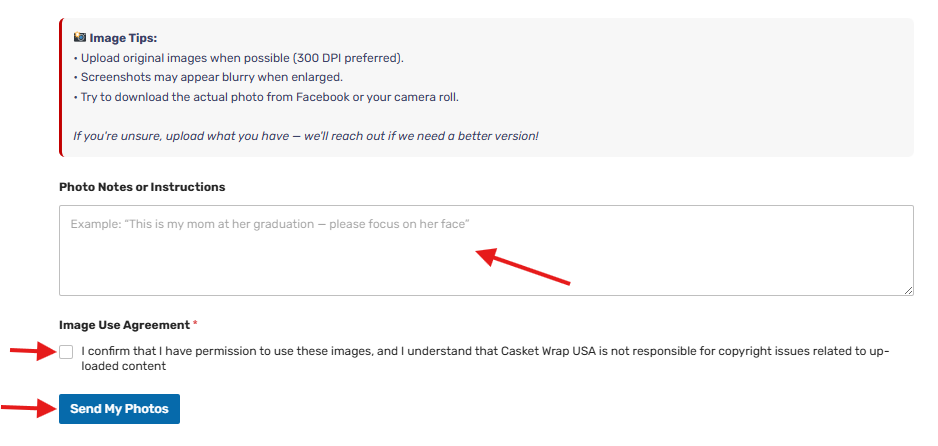938x446 pixels.
Task: Click the "loaded content" line of agreement text
Action: (124, 366)
